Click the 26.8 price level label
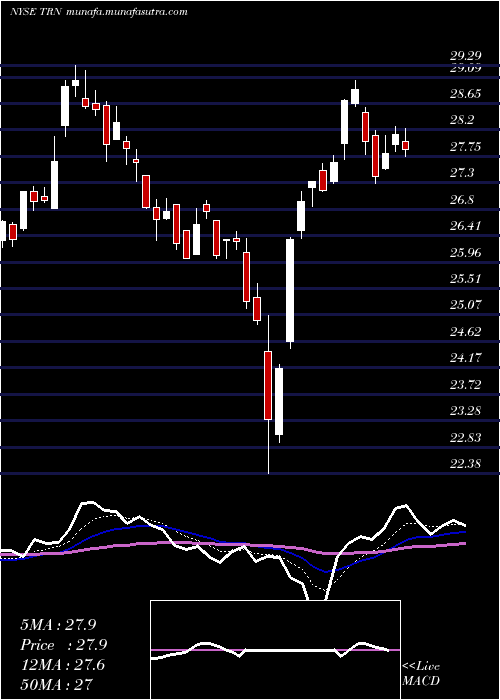This screenshot has width=500, height=700. point(462,199)
